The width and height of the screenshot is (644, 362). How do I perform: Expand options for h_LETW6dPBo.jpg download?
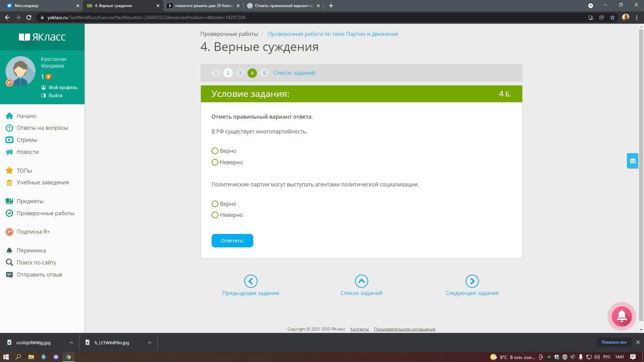150,343
